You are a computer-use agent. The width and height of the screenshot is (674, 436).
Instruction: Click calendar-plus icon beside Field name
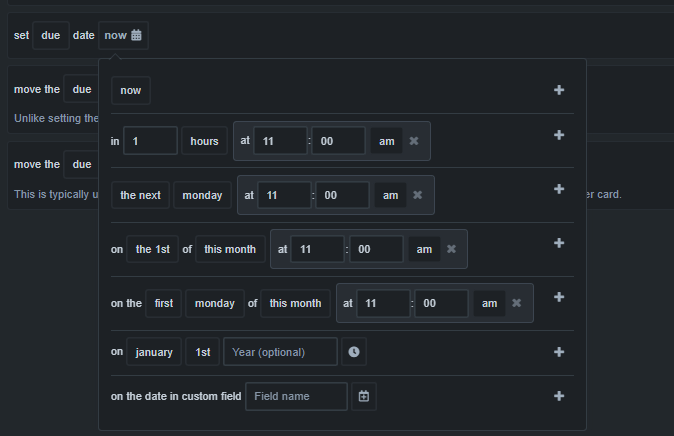(x=364, y=396)
